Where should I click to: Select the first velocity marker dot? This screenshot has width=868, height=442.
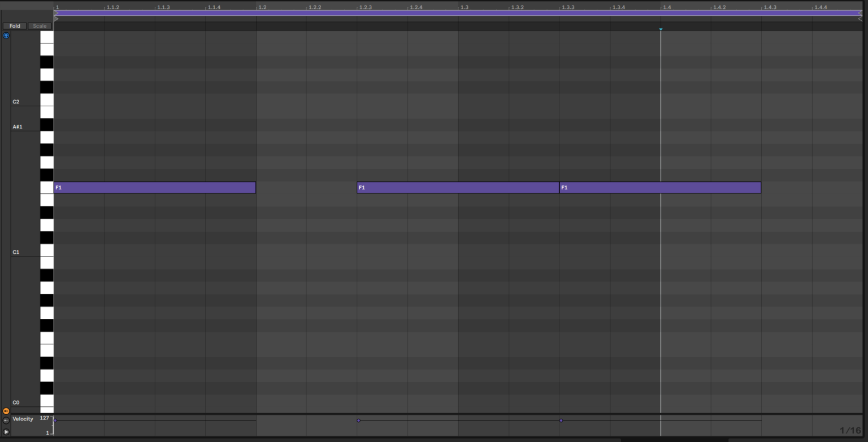(x=54, y=421)
